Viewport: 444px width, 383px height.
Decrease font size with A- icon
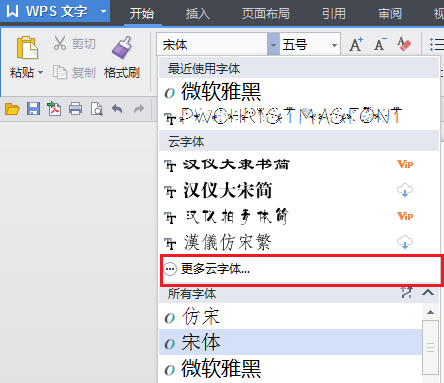tap(380, 44)
